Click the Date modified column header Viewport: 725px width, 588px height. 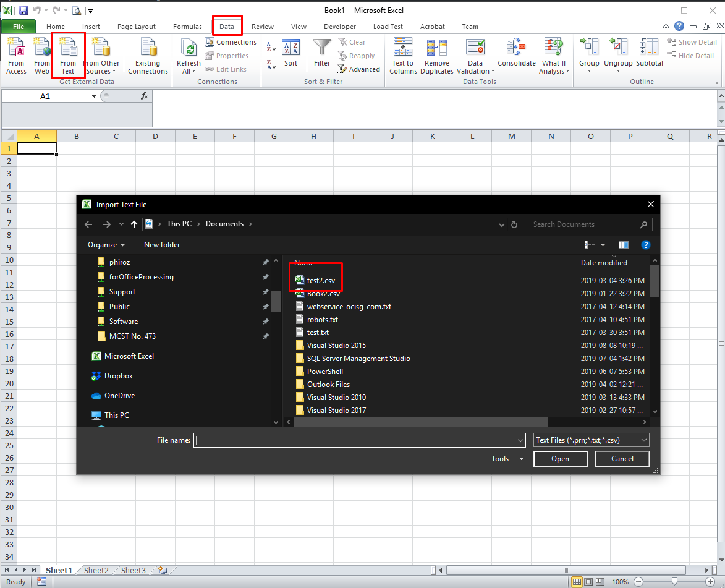tap(604, 262)
